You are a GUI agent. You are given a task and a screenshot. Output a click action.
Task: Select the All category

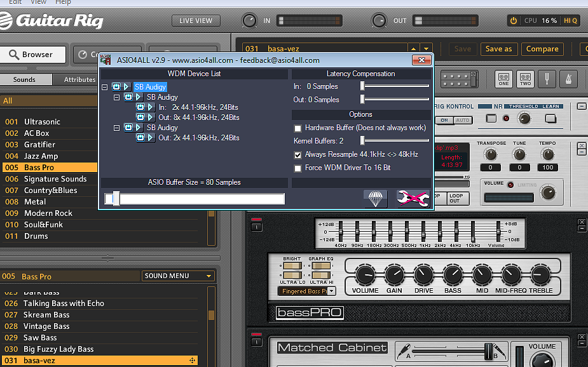tap(49, 101)
